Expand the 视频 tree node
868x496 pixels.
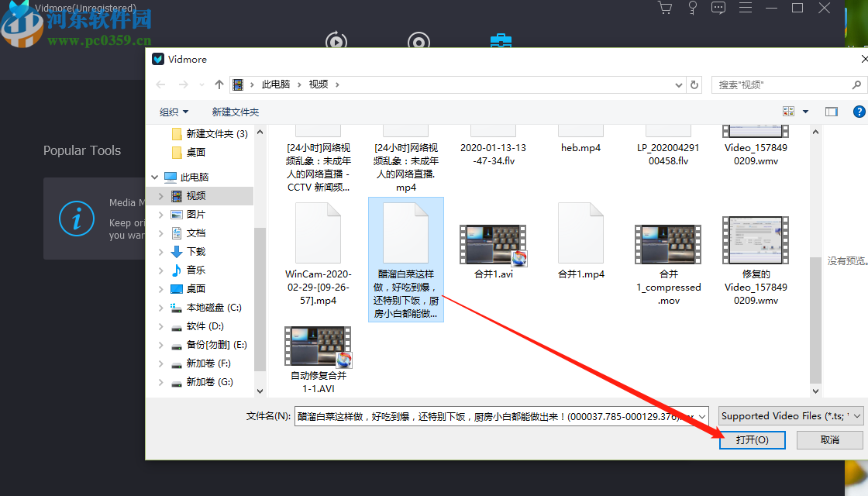point(161,196)
